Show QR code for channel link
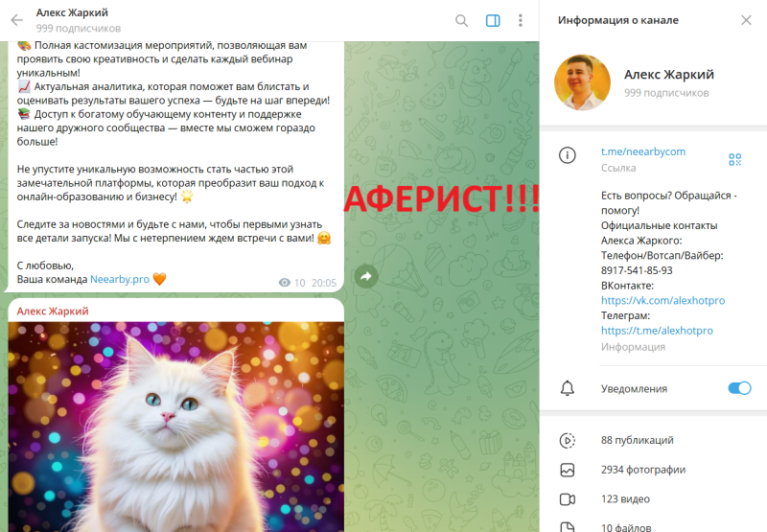Screen dimensions: 767x532 click(x=734, y=159)
